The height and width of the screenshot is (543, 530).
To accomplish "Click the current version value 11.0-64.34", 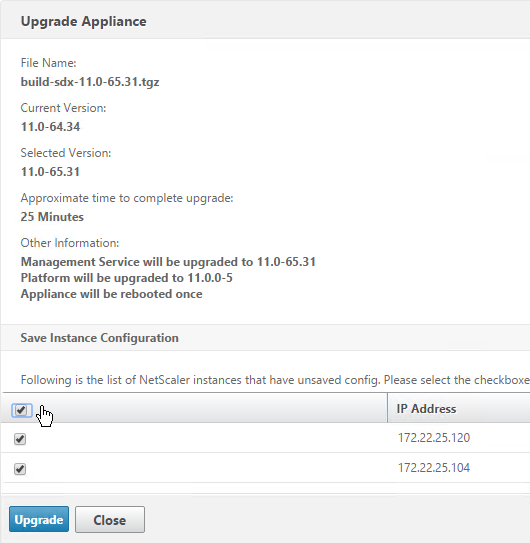I will pos(50,127).
